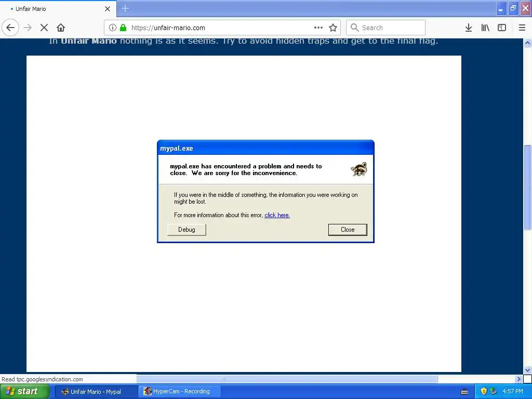Viewport: 532px width, 399px height.
Task: Click the horizontal scrollbar right arrow
Action: [x=518, y=379]
